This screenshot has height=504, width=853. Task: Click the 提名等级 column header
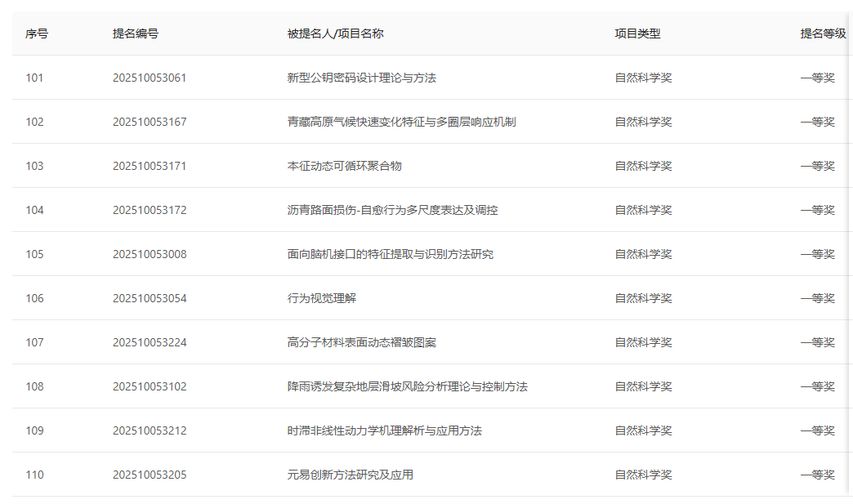coord(823,33)
